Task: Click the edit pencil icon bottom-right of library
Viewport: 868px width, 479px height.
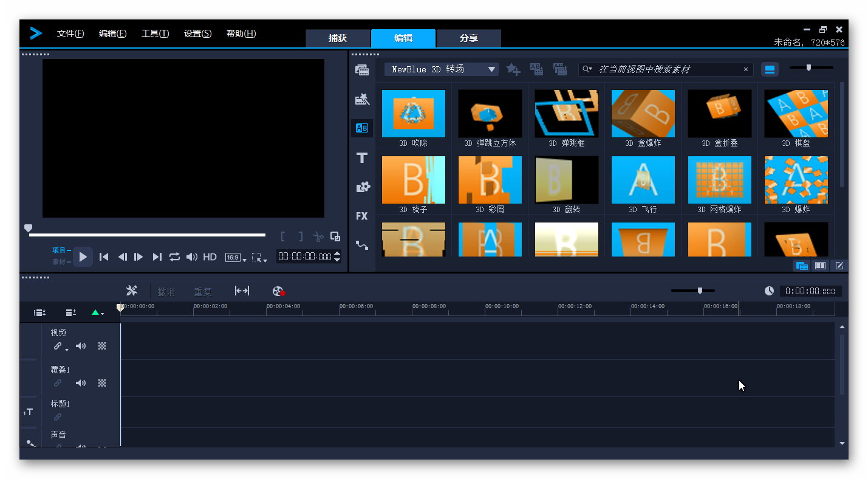Action: click(x=839, y=266)
